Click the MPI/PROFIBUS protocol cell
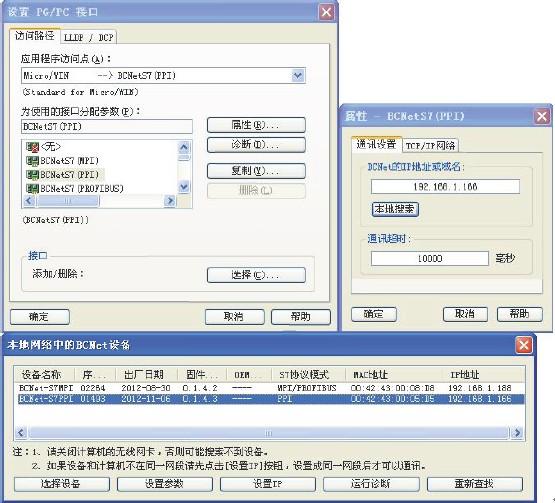Image resolution: width=555 pixels, height=503 pixels. click(307, 388)
